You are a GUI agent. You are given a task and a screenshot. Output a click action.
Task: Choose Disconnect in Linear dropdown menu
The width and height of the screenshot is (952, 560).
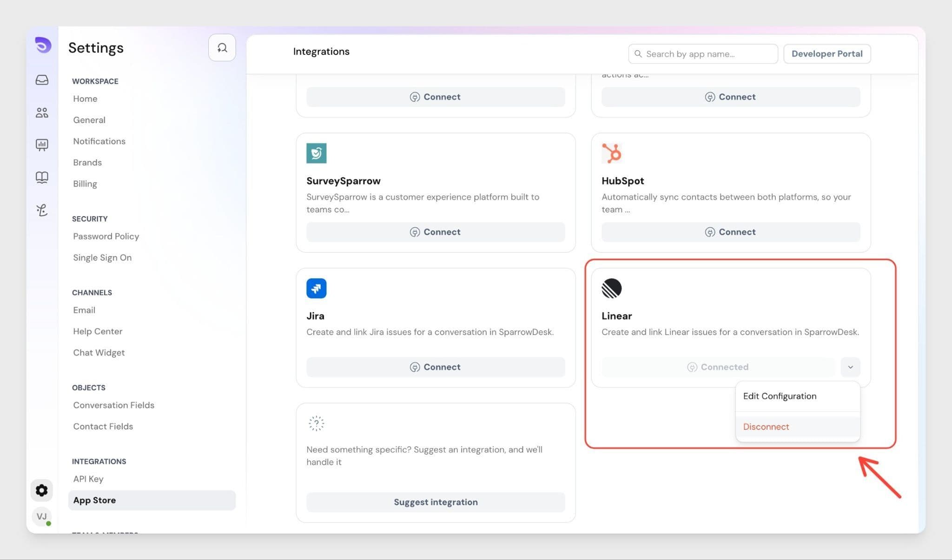tap(766, 427)
